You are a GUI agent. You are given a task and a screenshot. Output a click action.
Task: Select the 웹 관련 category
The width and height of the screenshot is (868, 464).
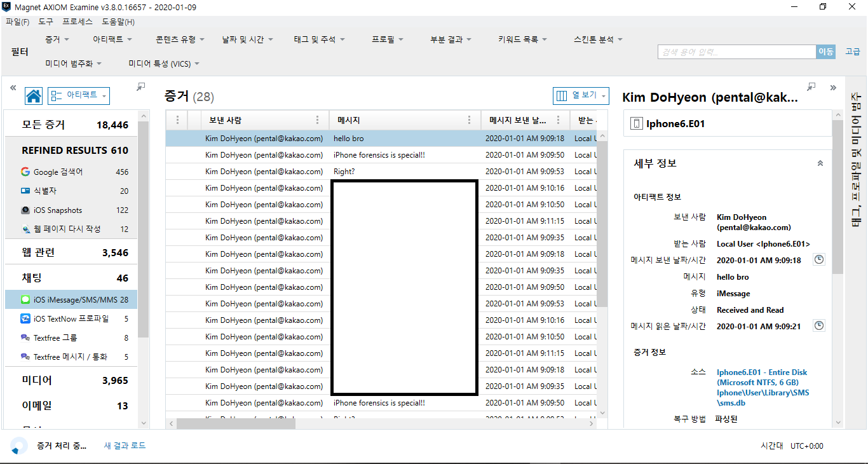pos(71,252)
